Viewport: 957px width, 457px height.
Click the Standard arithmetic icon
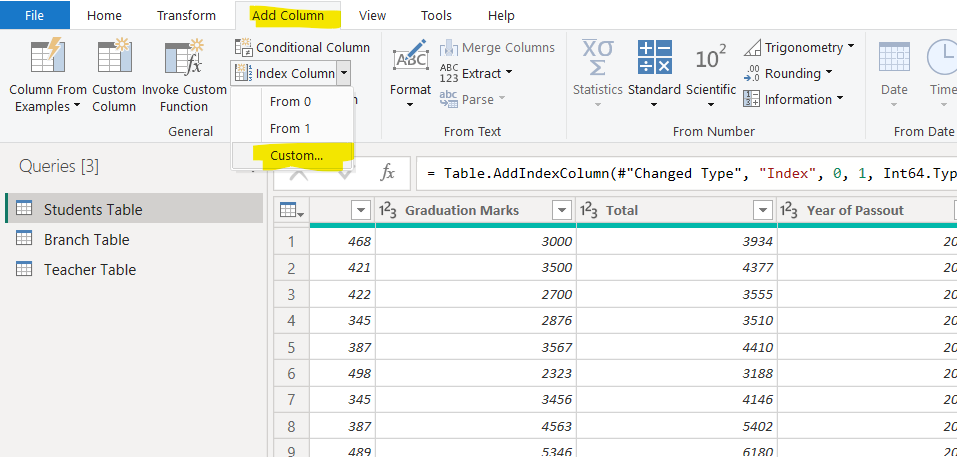click(654, 58)
